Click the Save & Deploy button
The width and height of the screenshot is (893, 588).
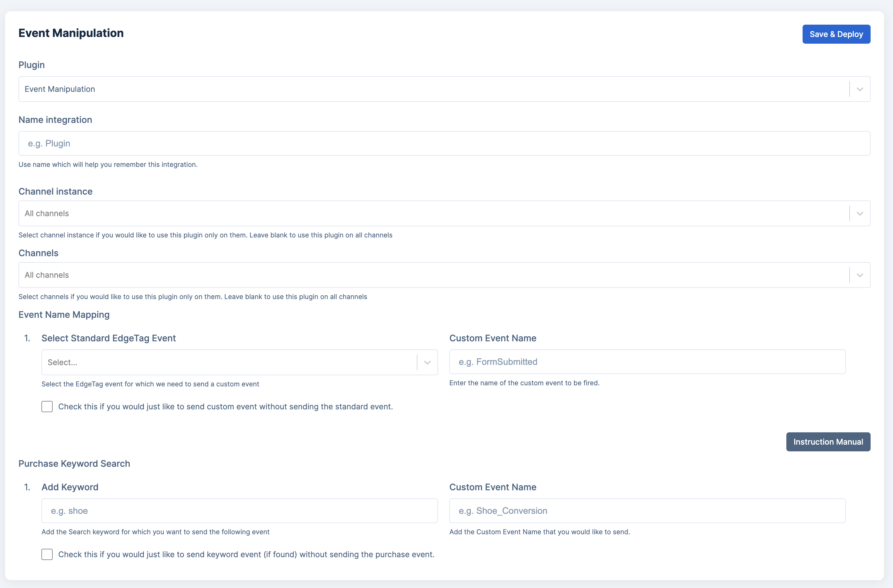click(836, 34)
